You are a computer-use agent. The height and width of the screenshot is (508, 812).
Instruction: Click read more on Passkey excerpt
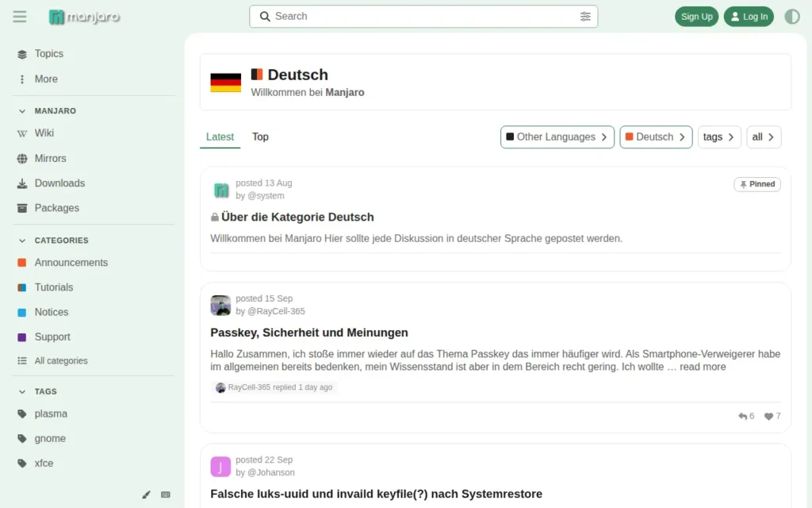[x=703, y=367]
